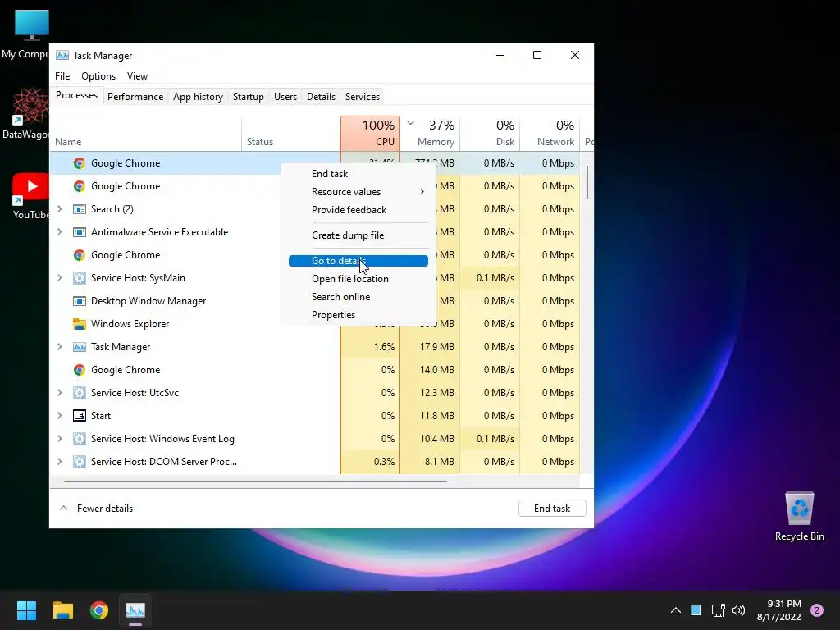840x630 pixels.
Task: Select the YouTube desktop shortcut
Action: [x=30, y=196]
